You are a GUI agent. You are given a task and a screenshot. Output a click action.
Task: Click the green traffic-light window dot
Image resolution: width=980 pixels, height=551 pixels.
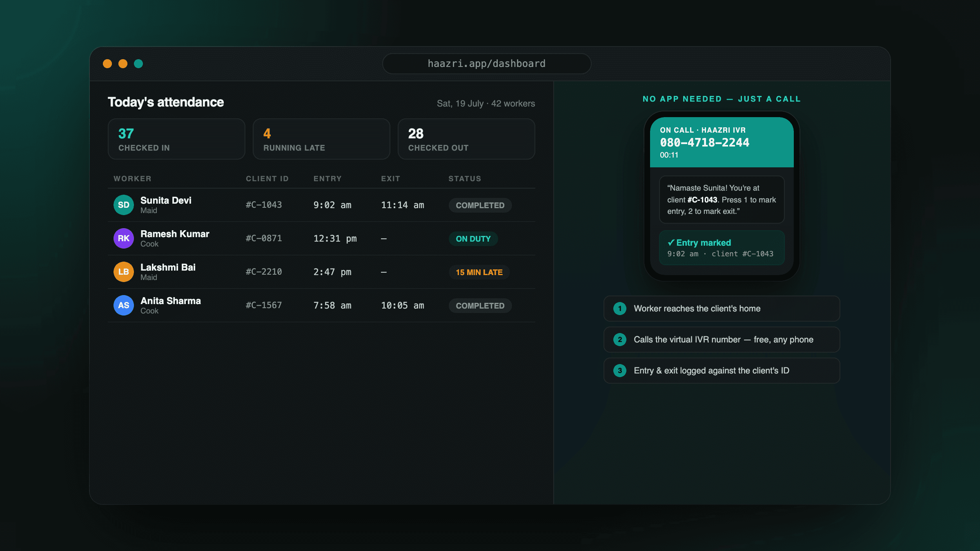[x=138, y=64]
